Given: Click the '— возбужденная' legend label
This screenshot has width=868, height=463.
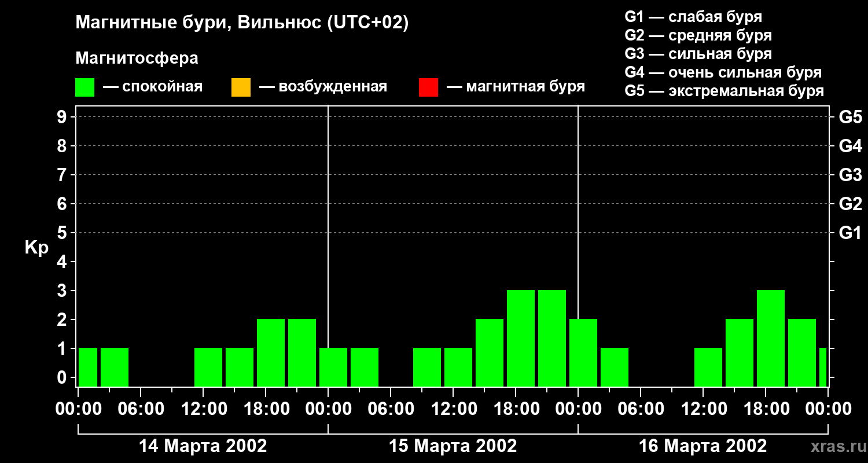Looking at the screenshot, I should (x=323, y=87).
